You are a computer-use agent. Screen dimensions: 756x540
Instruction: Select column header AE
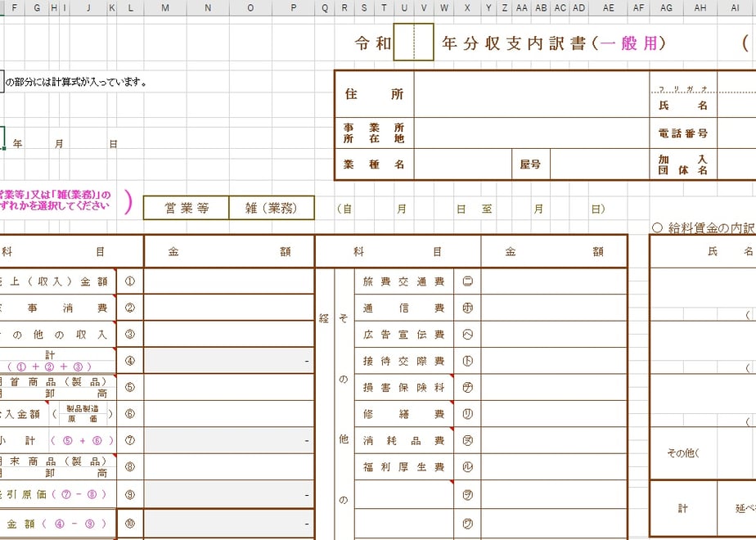coord(609,7)
